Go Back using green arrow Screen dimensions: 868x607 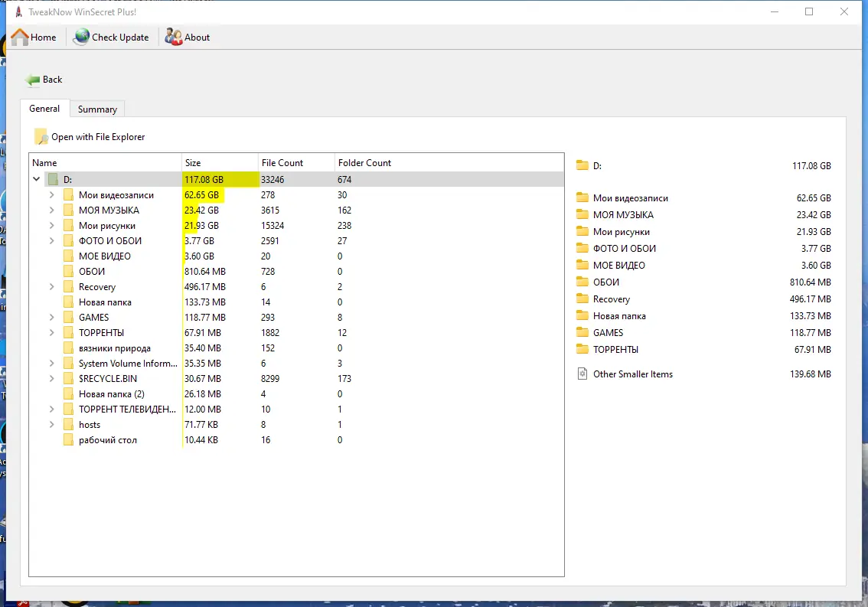[43, 80]
